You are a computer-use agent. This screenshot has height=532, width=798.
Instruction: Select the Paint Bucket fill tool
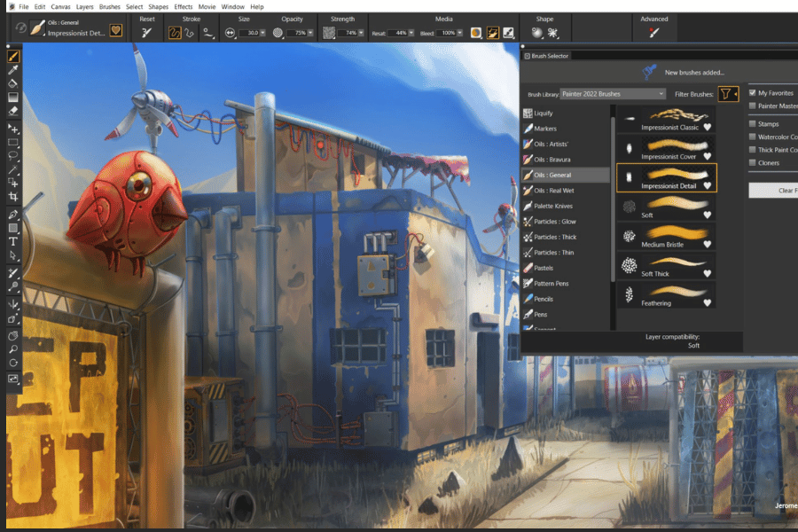(x=13, y=83)
